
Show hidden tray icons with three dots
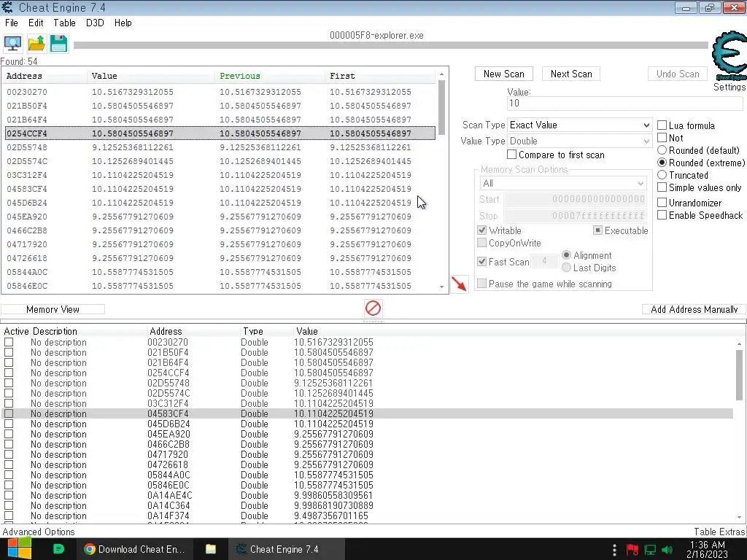[614, 550]
